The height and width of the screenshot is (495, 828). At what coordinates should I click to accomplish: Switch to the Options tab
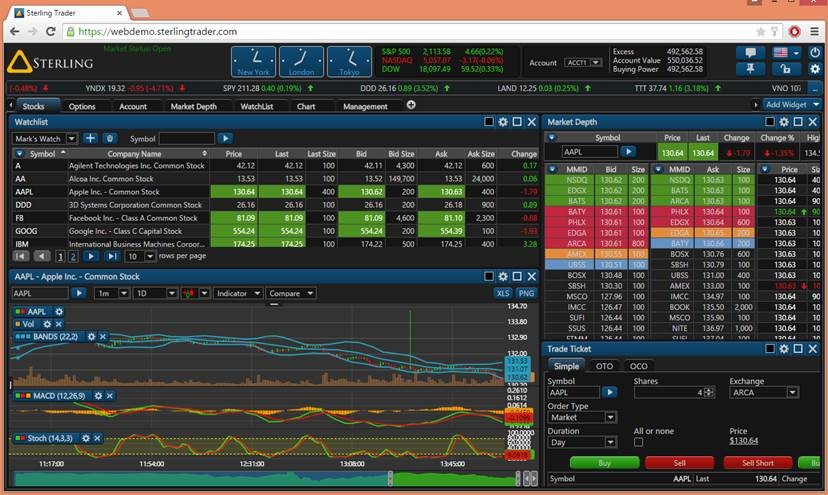(x=82, y=106)
